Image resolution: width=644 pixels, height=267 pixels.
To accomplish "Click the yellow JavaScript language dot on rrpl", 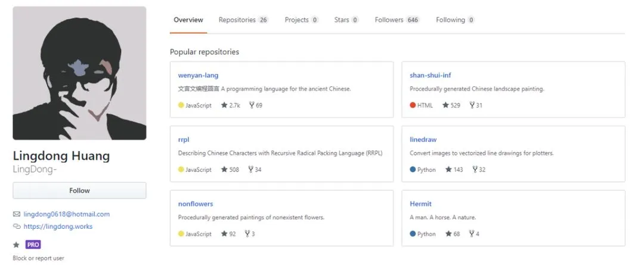I will tap(181, 170).
